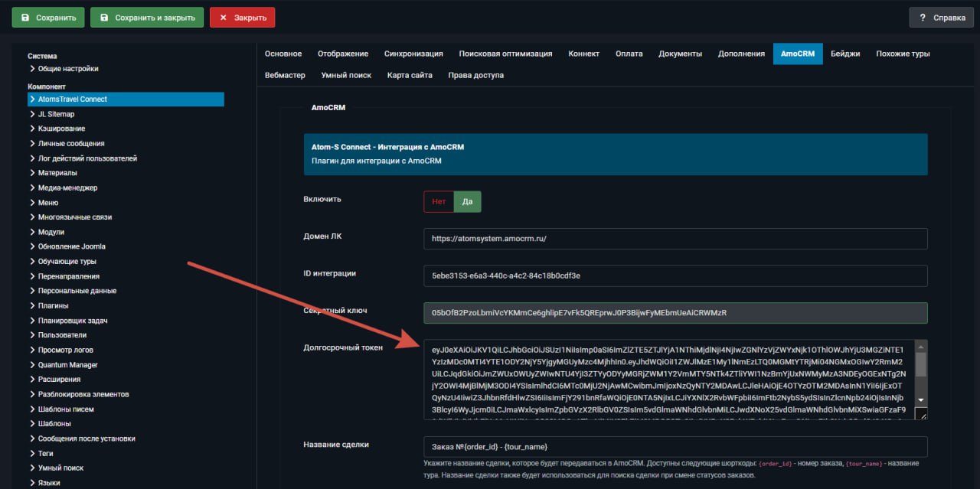Click the token textarea scroll down arrow
This screenshot has width=980, height=489.
point(922,400)
